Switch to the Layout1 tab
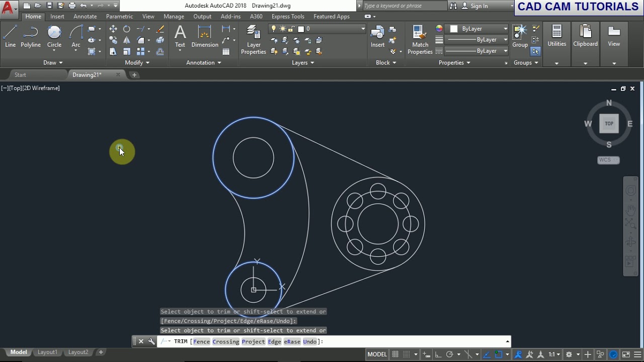 (x=47, y=352)
